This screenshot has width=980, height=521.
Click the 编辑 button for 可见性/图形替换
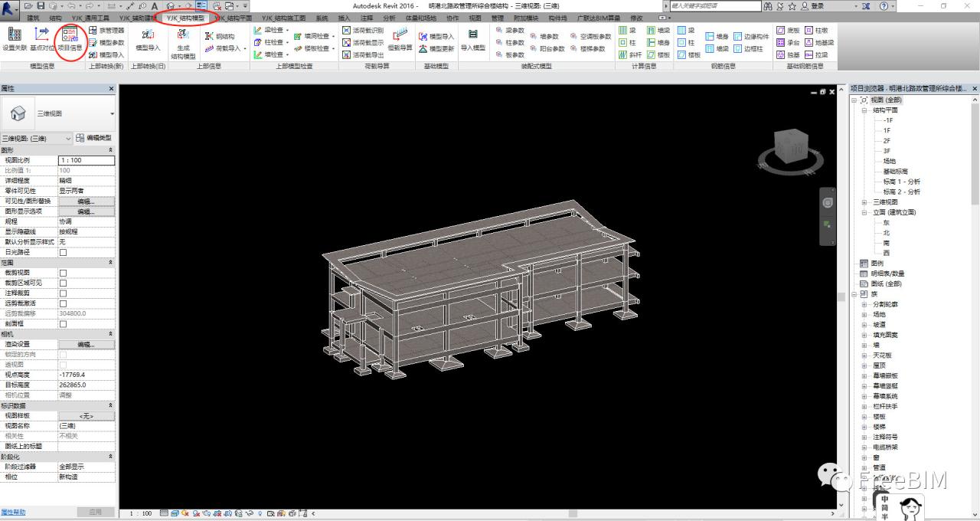tap(86, 202)
